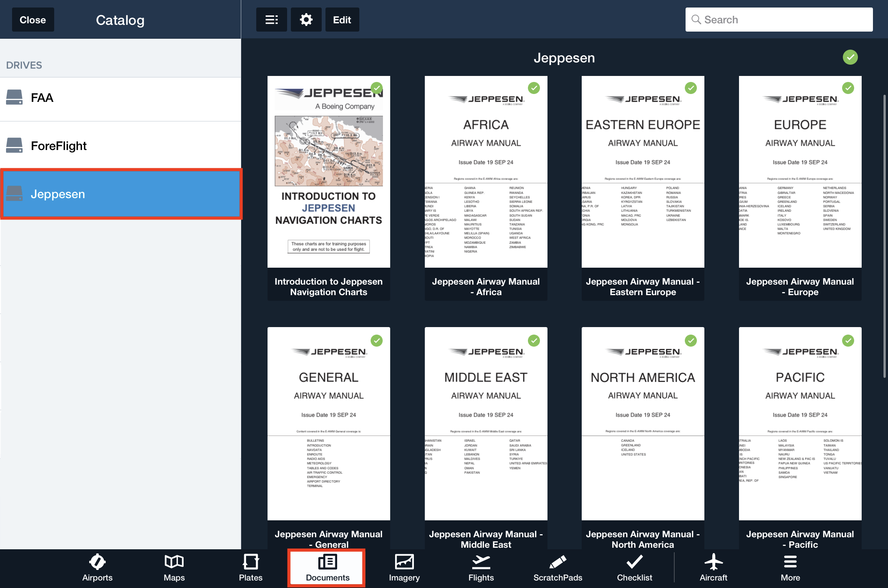Image resolution: width=888 pixels, height=588 pixels.
Task: Click the FAA drive icon
Action: (x=14, y=97)
